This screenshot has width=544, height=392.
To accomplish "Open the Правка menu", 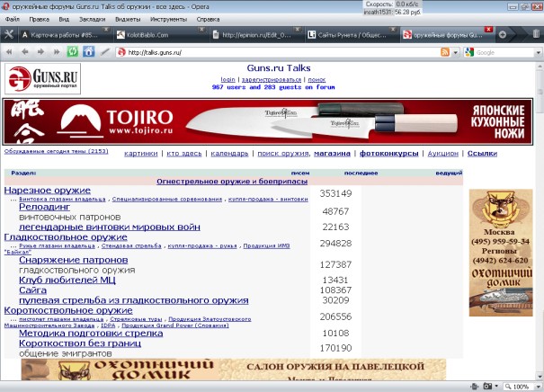I will (40, 19).
